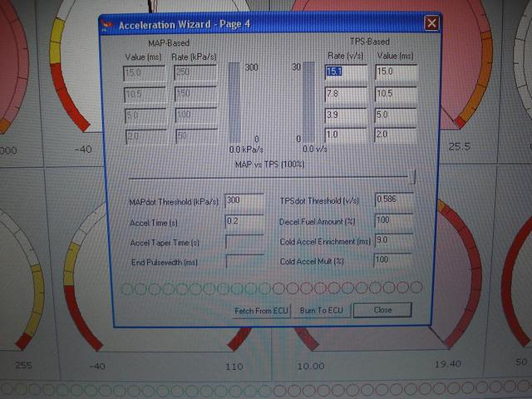532x399 pixels.
Task: Click the MAP-Based Rate field showing 150
Action: point(196,94)
